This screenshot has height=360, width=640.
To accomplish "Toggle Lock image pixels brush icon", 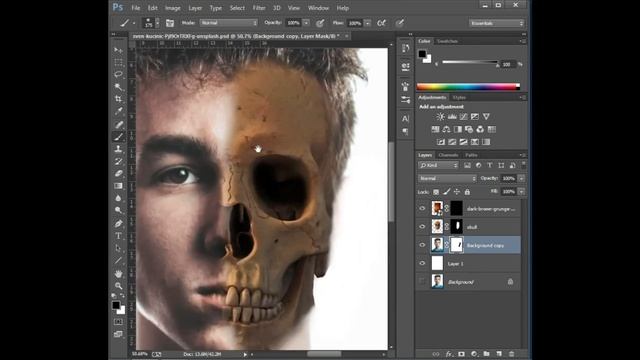I will [x=447, y=191].
